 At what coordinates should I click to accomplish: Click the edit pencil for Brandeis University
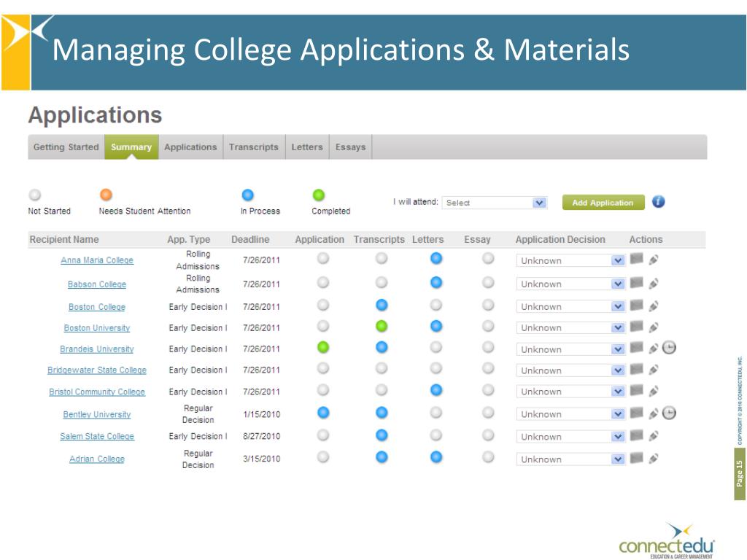point(654,348)
